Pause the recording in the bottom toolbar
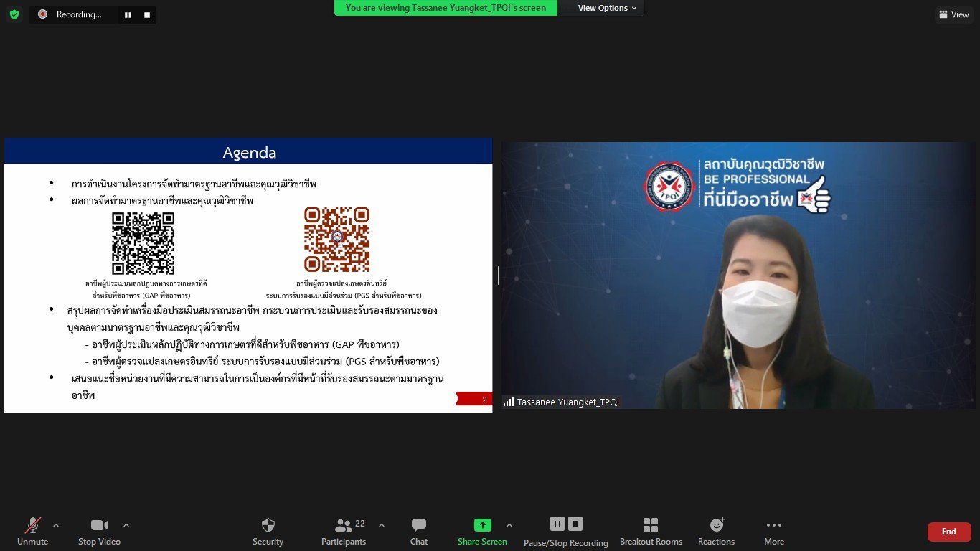The height and width of the screenshot is (551, 980). [x=557, y=524]
